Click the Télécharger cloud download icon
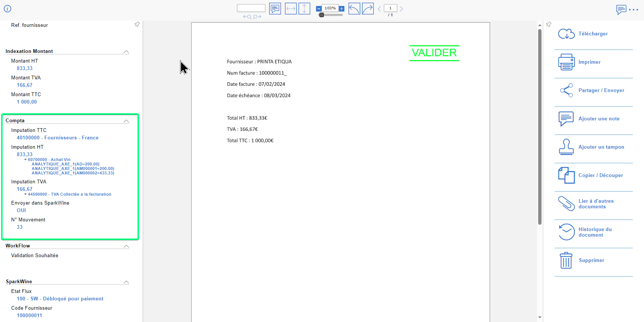Screen dimensions: 644x322 pos(566,34)
